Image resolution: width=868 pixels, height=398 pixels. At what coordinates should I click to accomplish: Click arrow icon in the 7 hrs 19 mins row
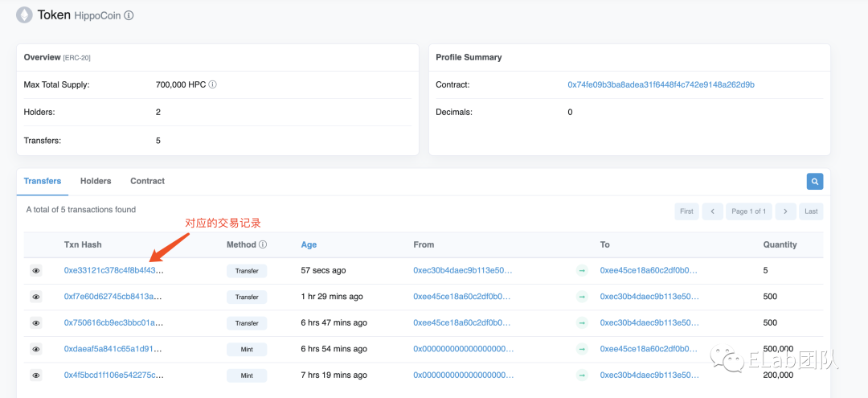(582, 375)
